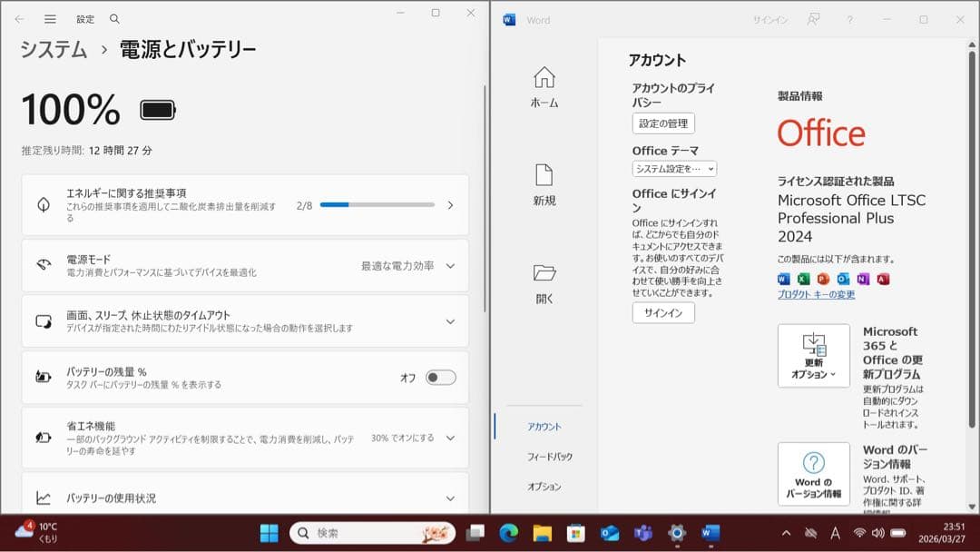Click the Sign in button under Office sign-in
Screen dimensions: 980x552
[663, 312]
